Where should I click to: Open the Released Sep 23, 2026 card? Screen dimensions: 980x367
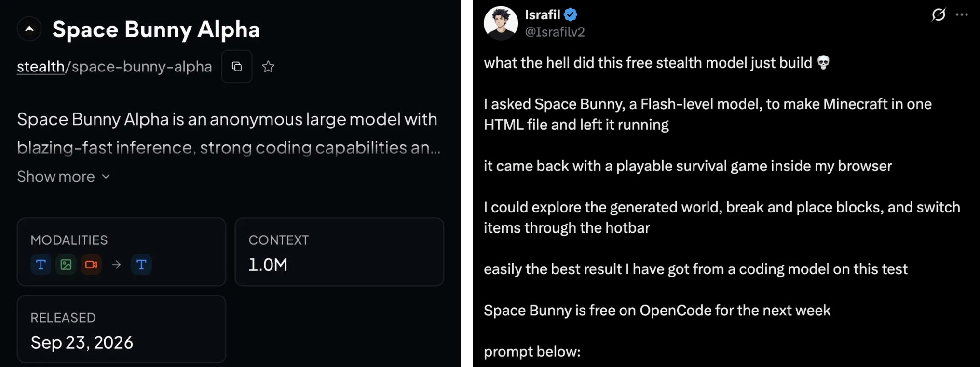(x=122, y=329)
